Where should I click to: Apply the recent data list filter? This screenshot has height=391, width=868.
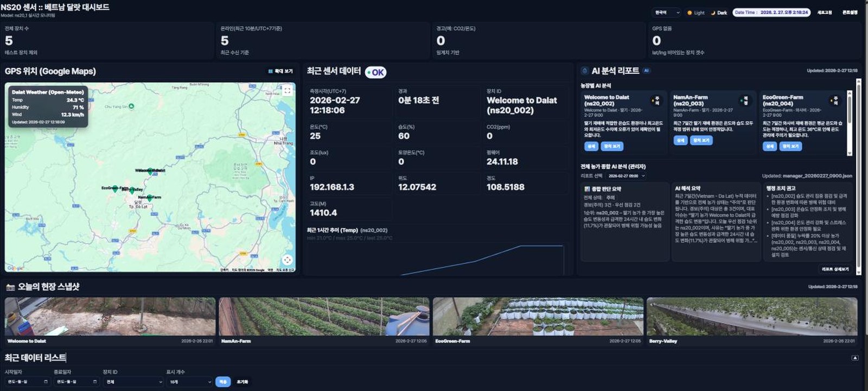223,382
